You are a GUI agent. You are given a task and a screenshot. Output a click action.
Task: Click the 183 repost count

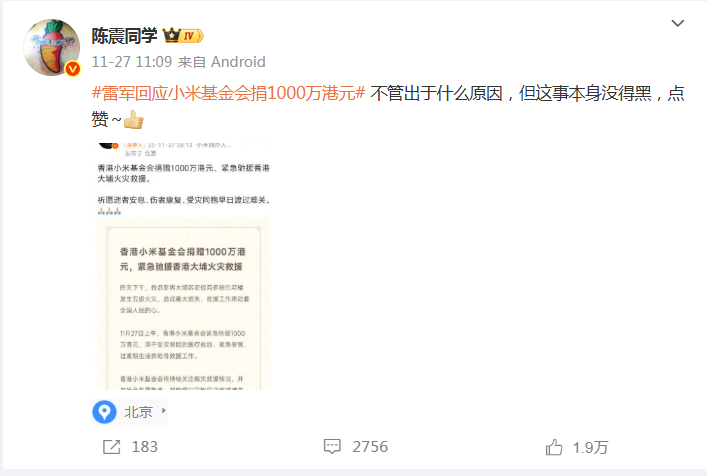point(145,447)
